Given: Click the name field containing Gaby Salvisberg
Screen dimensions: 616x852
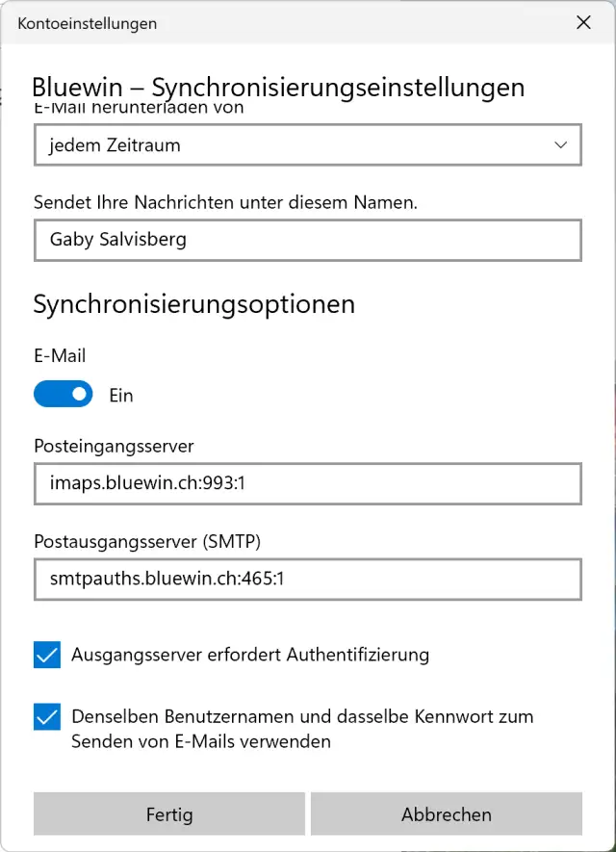Looking at the screenshot, I should tap(308, 240).
